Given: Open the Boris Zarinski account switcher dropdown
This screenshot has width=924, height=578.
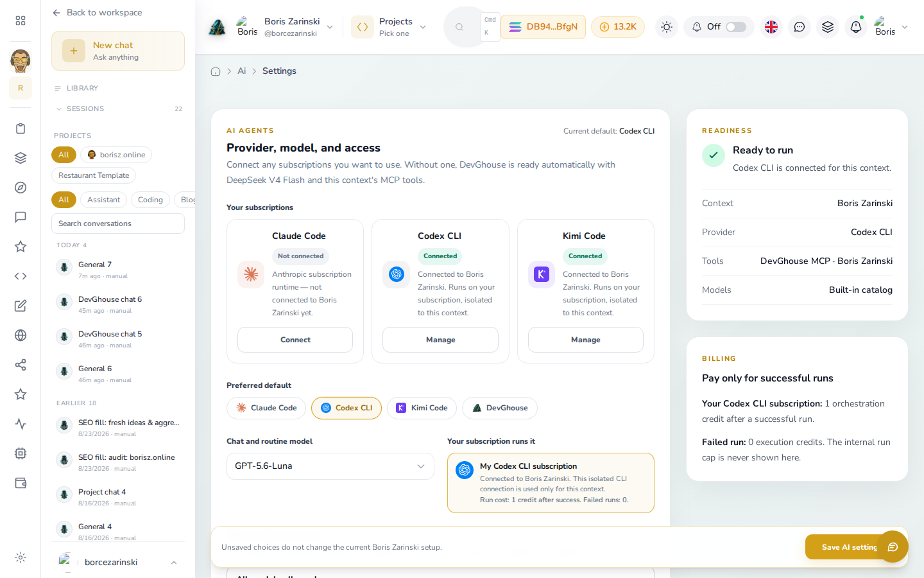Looking at the screenshot, I should [285, 27].
